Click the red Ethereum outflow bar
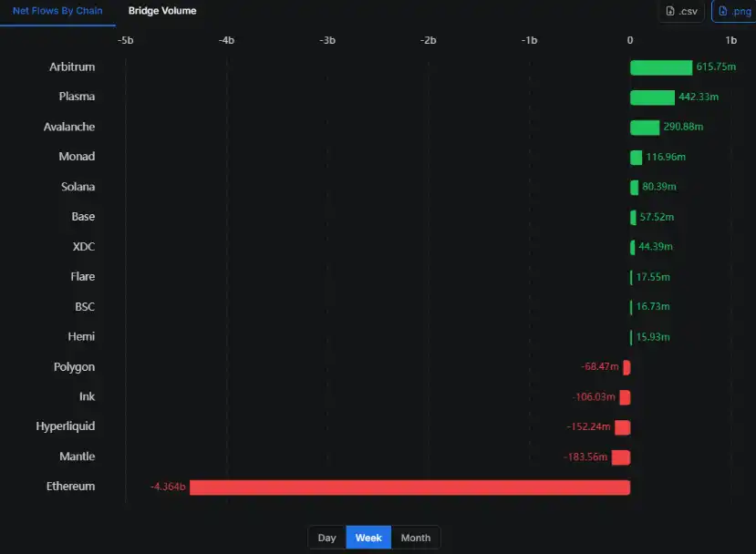Image resolution: width=756 pixels, height=554 pixels. [409, 487]
